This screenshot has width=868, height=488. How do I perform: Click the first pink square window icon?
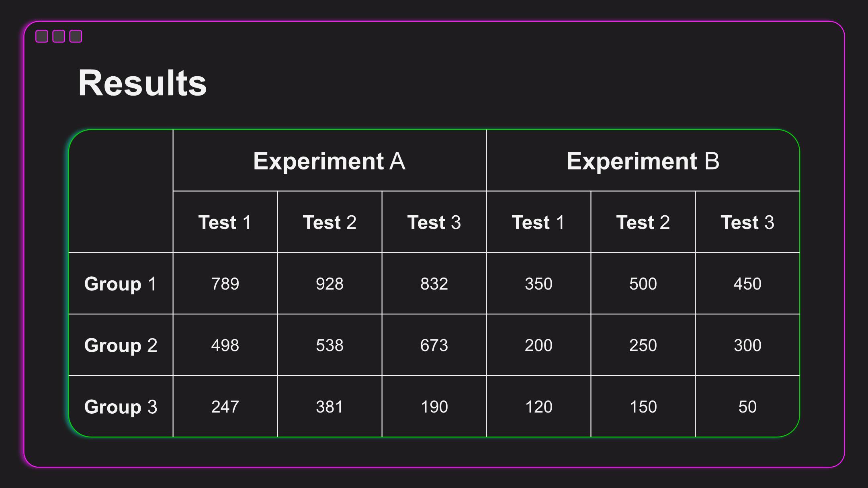pyautogui.click(x=42, y=36)
